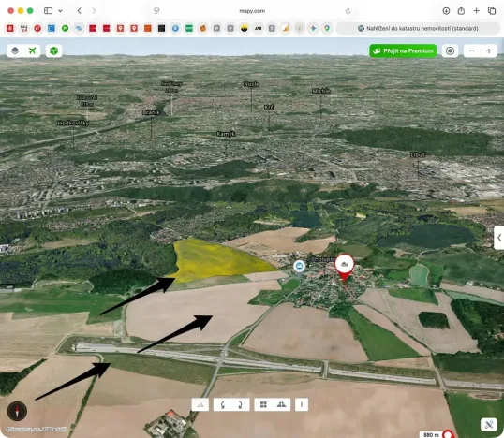Rotate the 3D view counterclockwise
The width and height of the screenshot is (504, 438).
[x=223, y=404]
